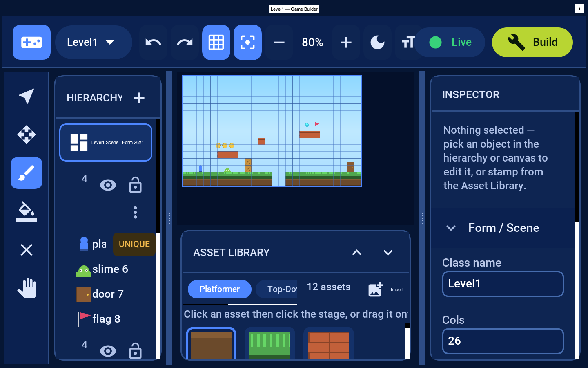588x368 pixels.
Task: Click the Cols input field
Action: [503, 341]
